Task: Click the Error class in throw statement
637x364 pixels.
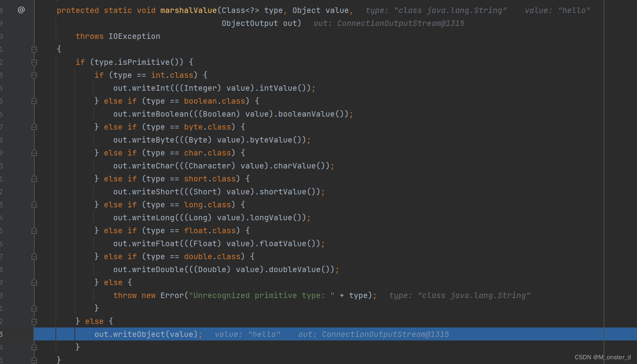Action: 172,296
